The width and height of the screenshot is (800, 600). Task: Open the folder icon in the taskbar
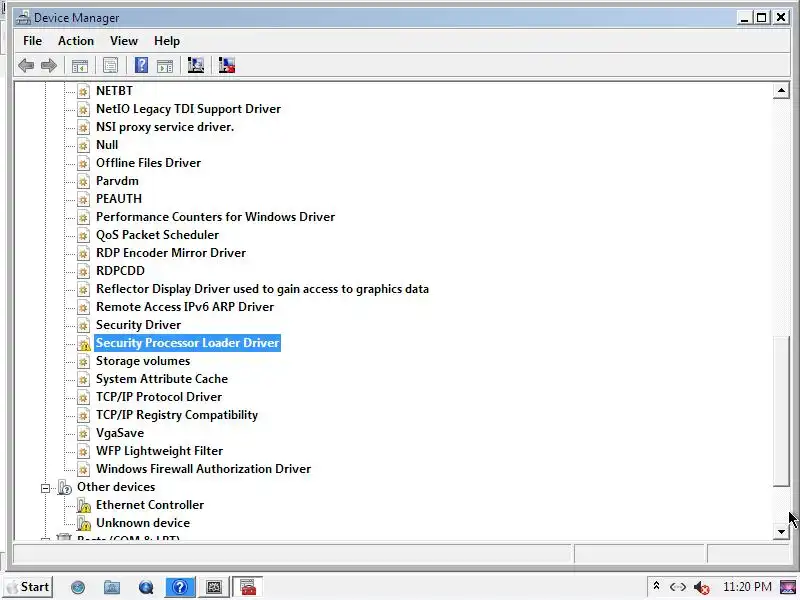click(x=112, y=587)
